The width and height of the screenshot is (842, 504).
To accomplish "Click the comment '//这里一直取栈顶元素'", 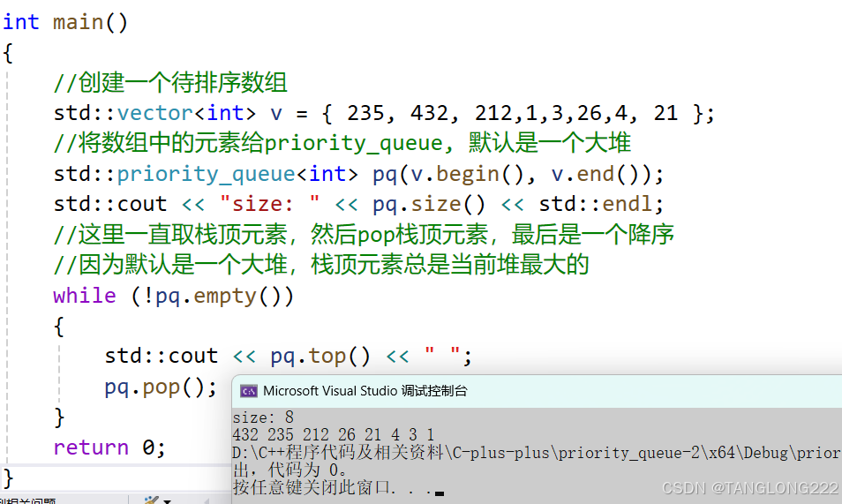I will coord(364,235).
